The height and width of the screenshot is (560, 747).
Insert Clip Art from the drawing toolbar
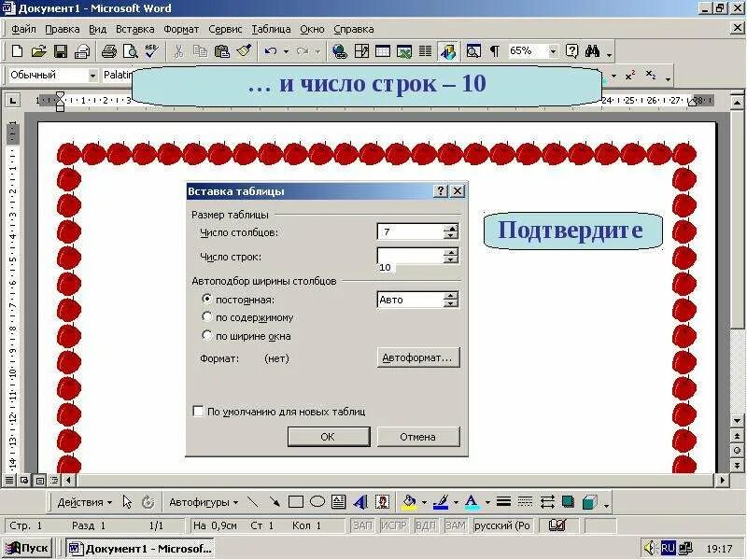[x=383, y=502]
